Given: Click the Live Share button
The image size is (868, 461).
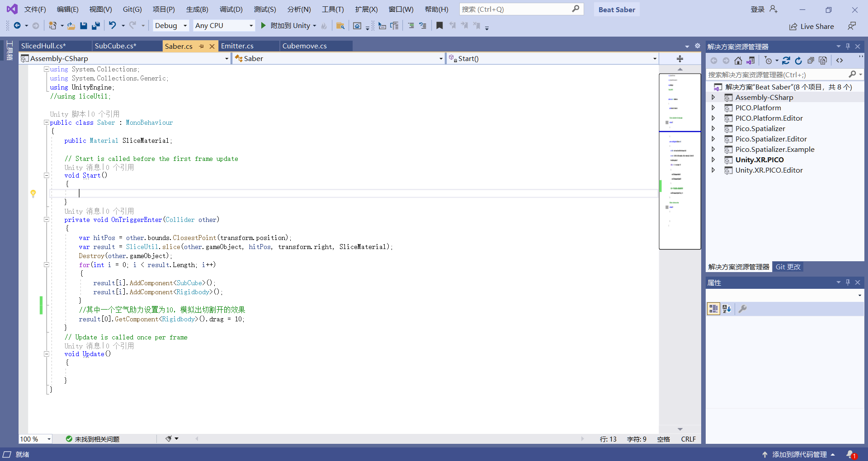Looking at the screenshot, I should tap(811, 27).
